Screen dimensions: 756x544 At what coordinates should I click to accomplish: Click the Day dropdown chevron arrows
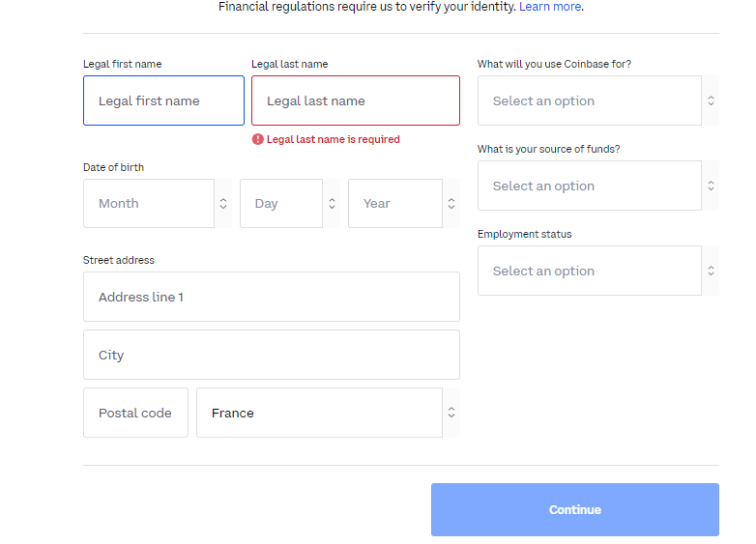click(332, 203)
